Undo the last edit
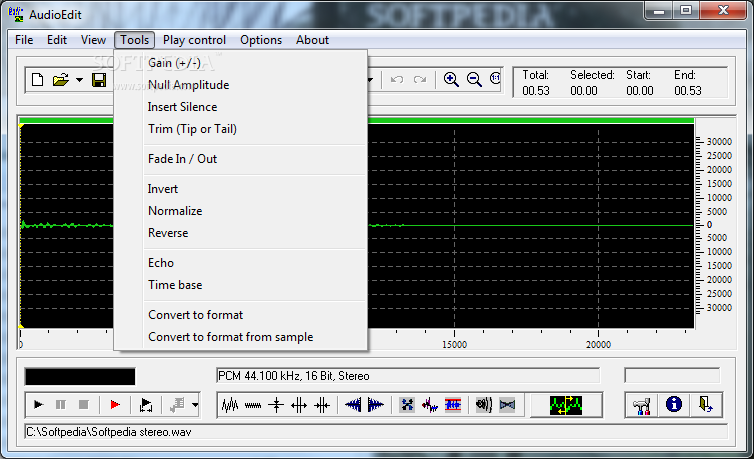754x459 pixels. [x=397, y=79]
